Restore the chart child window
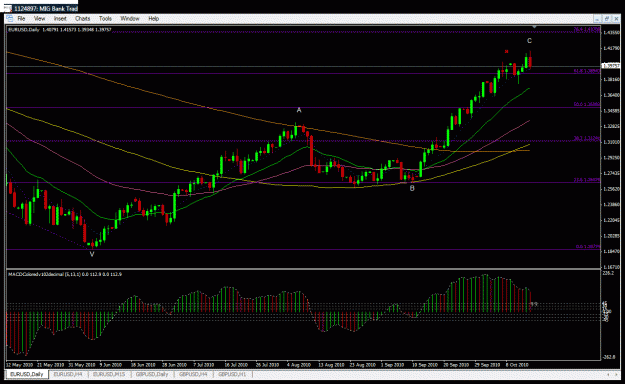The image size is (625, 384). click(x=607, y=19)
